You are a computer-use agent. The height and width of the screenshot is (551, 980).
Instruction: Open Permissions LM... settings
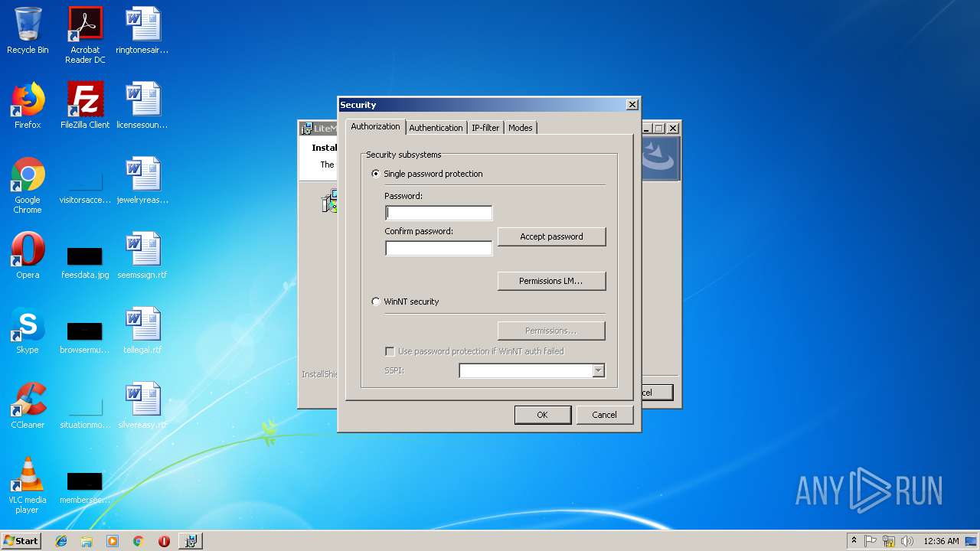pyautogui.click(x=551, y=281)
